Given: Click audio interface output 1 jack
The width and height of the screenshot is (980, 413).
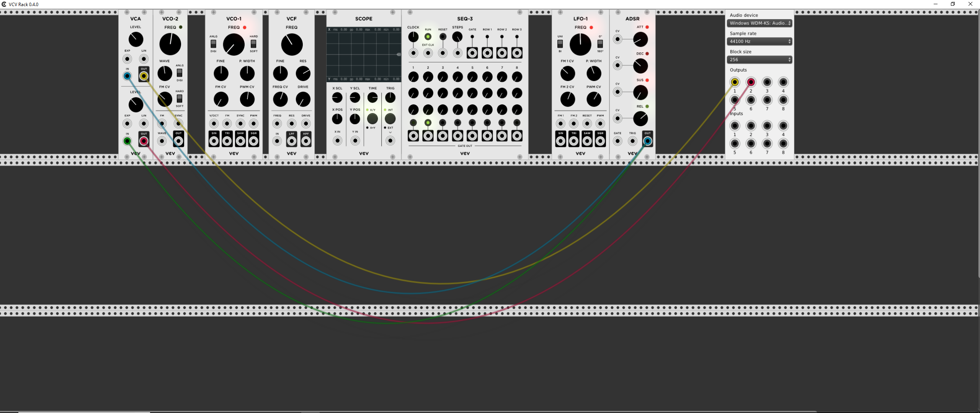Looking at the screenshot, I should click(735, 82).
